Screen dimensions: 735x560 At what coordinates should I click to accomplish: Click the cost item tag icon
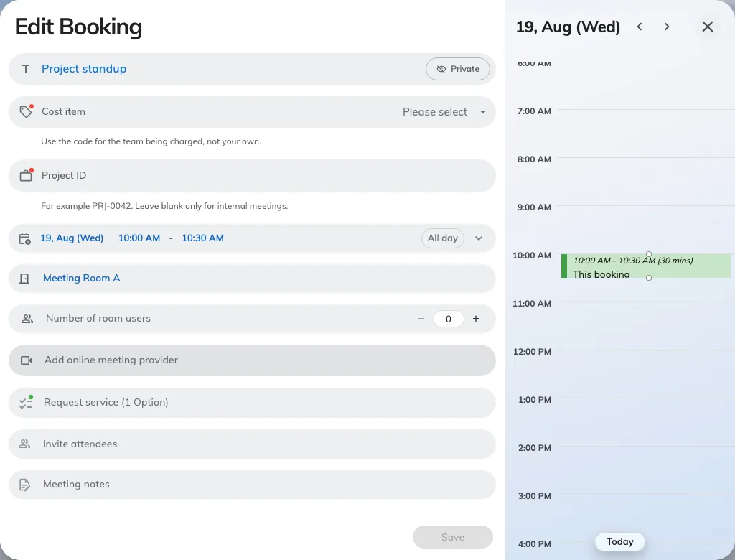pos(26,111)
